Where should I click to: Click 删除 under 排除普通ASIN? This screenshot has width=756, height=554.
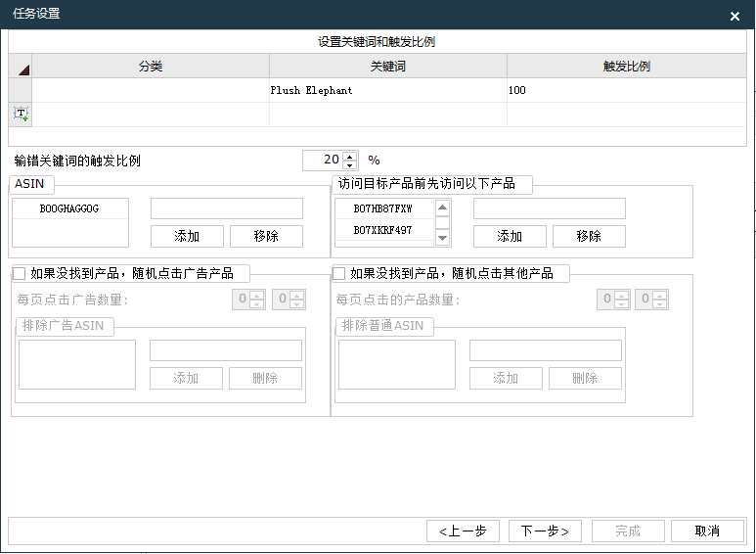(585, 379)
